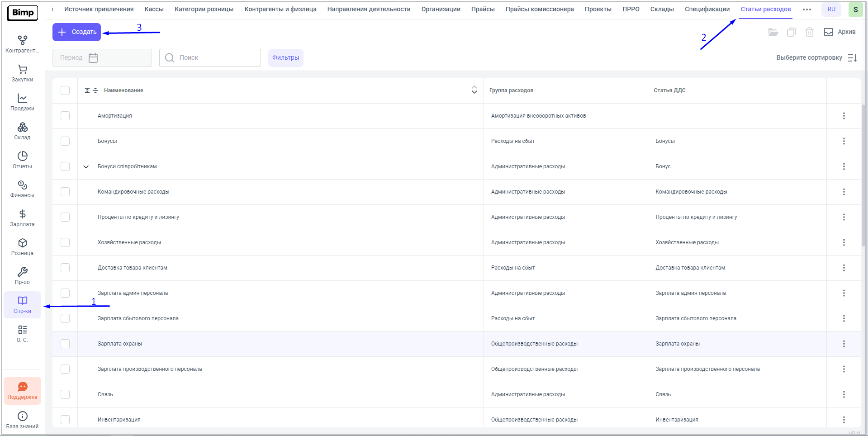Open the more tabs ellipsis menu
The image size is (868, 436).
click(806, 9)
